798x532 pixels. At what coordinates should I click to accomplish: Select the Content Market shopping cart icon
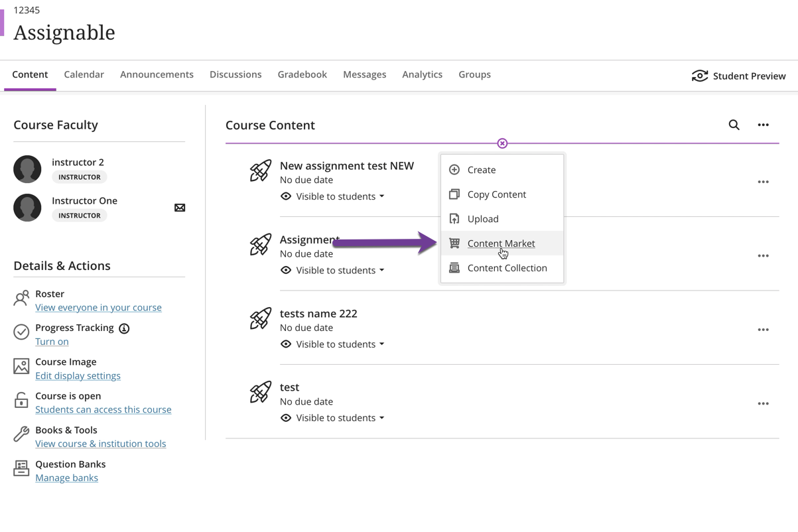tap(454, 243)
